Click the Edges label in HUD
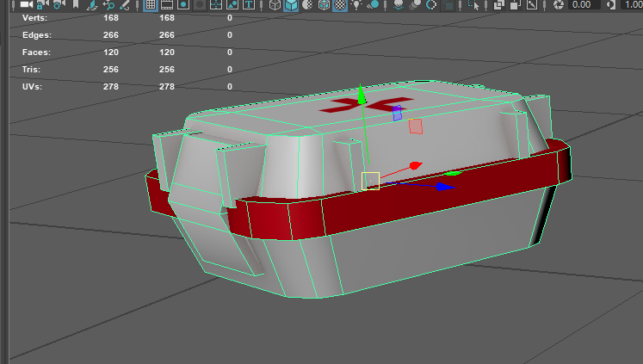Viewport: 643px width, 364px height. click(37, 35)
